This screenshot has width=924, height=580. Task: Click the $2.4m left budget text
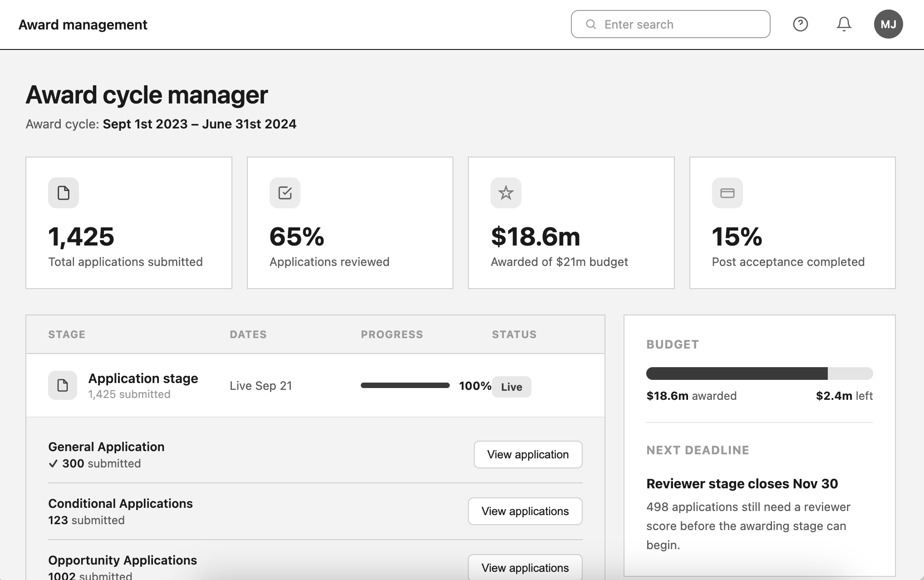pos(844,396)
